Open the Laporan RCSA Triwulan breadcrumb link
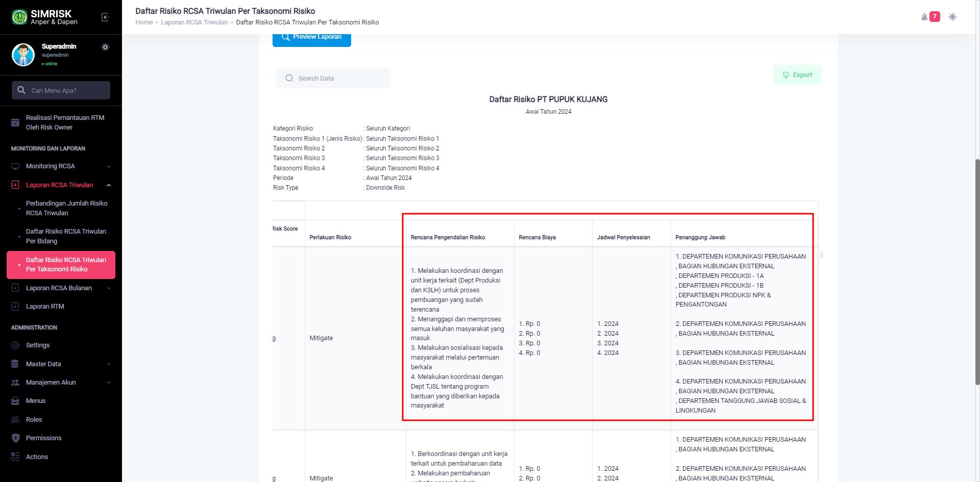The image size is (980, 482). click(194, 22)
